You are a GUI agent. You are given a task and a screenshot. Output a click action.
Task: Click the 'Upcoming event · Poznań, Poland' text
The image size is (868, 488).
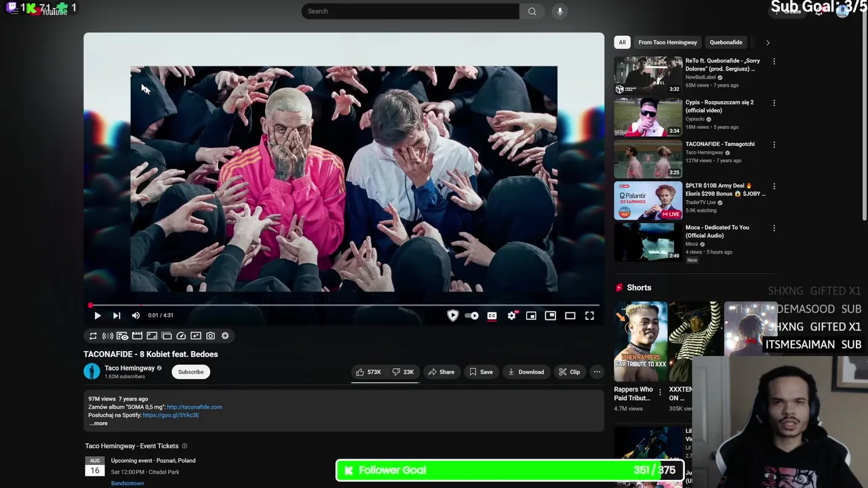153,460
